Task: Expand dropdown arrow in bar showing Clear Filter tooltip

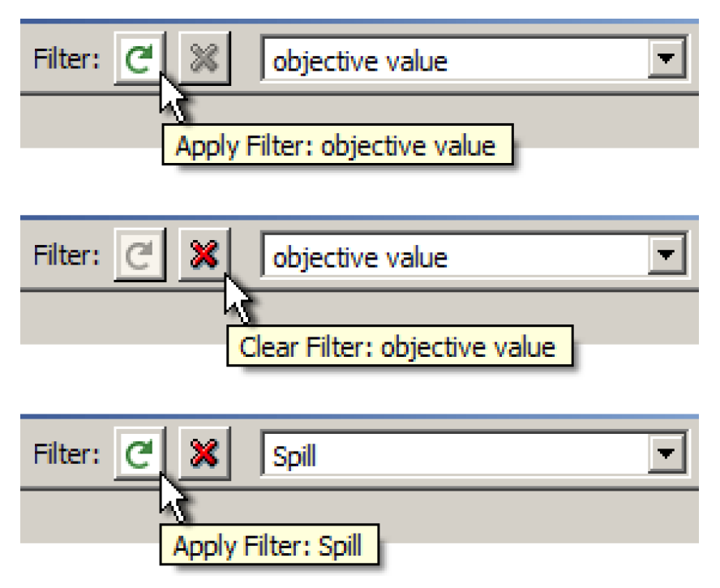Action: point(666,256)
